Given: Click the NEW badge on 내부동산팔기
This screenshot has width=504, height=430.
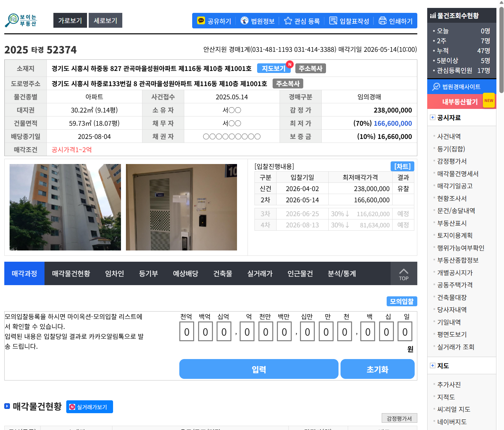Looking at the screenshot, I should [x=489, y=100].
